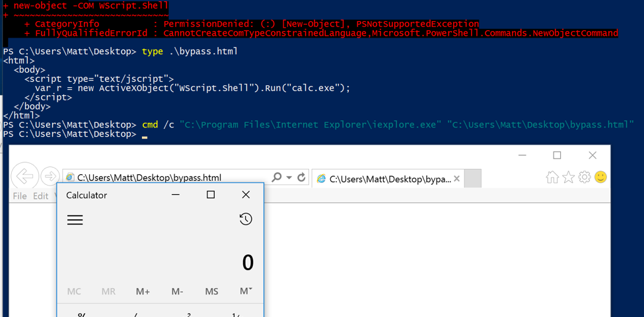Click the Calculator M+ memory add button
The width and height of the screenshot is (644, 317).
143,291
